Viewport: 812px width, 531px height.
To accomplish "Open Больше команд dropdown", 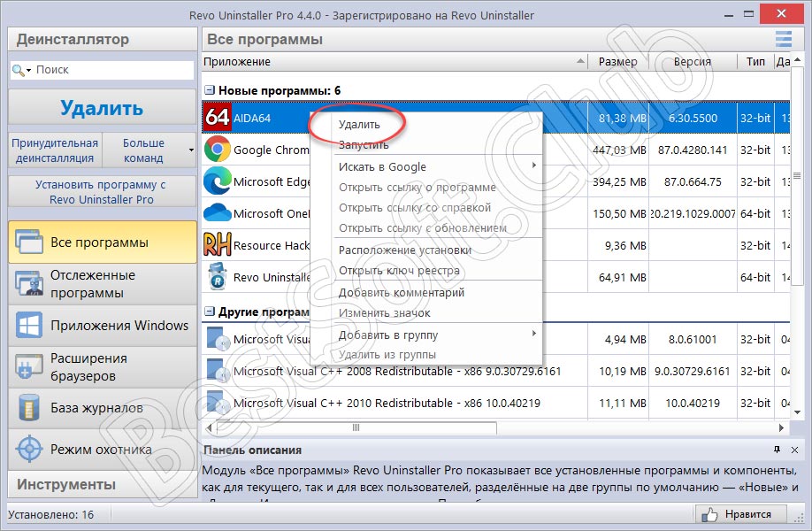I will [x=149, y=150].
